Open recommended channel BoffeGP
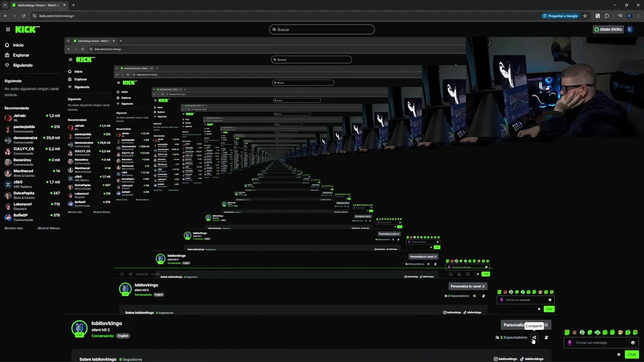Screen dimensions: 644x362 [32, 217]
